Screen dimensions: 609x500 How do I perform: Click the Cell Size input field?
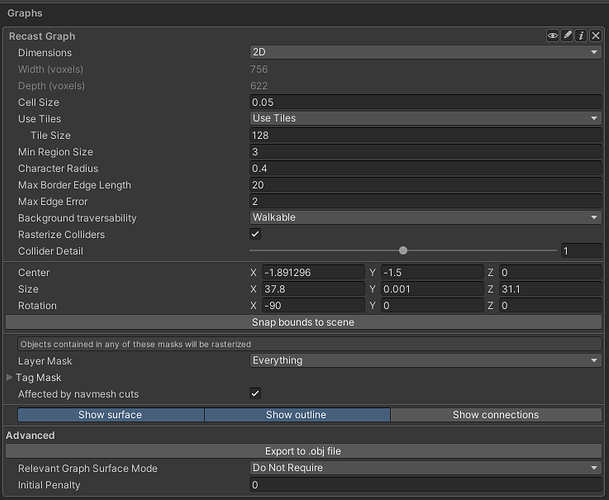[425, 102]
